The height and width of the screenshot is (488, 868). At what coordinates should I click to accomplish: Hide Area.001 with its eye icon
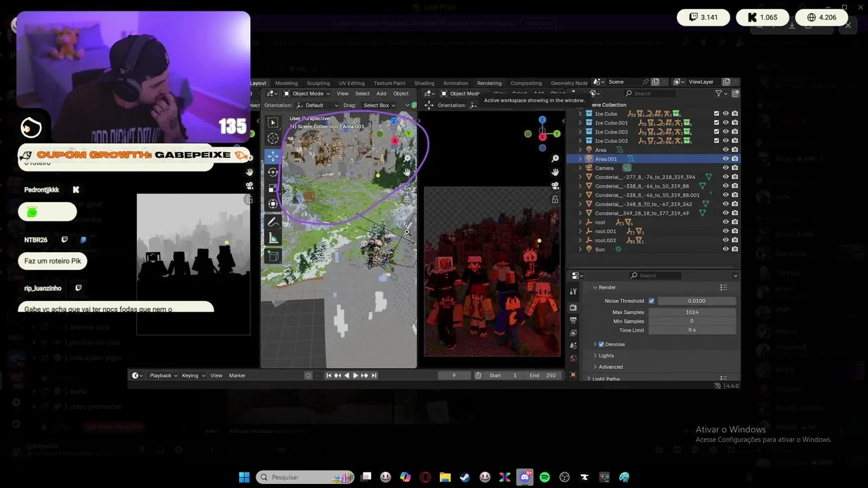[x=726, y=159]
